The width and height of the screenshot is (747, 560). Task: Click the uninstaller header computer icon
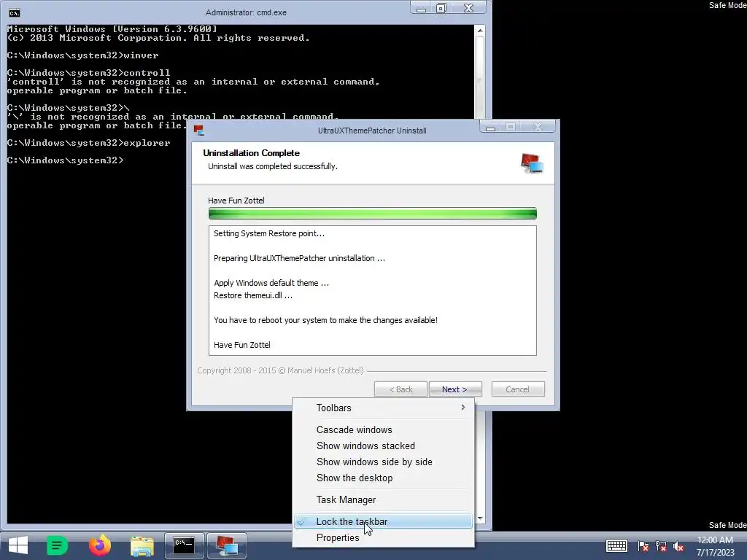pos(532,163)
